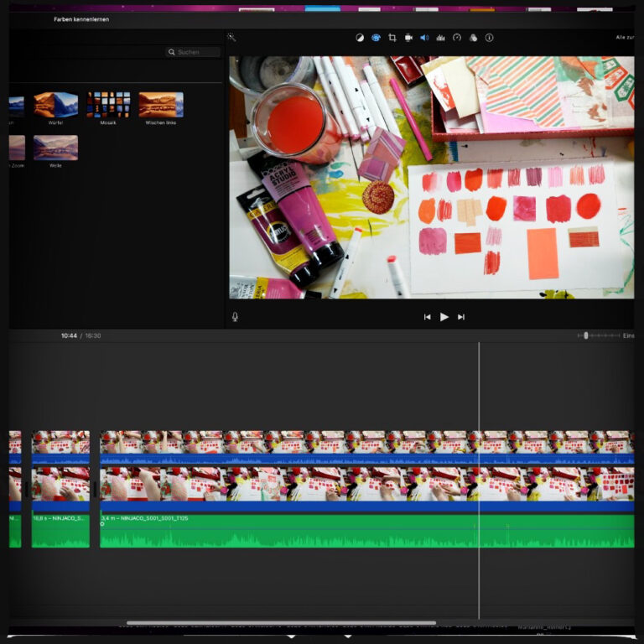Screen dimensions: 644x644
Task: Open noise reduction and equalizer
Action: 440,38
